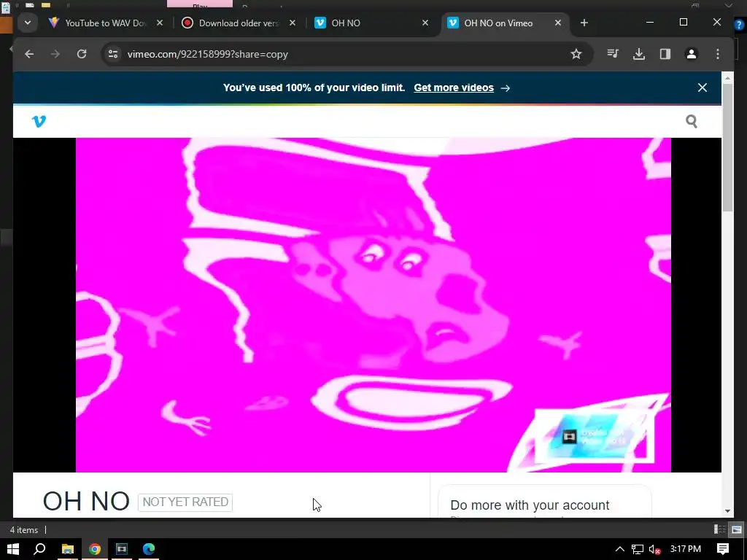Open File Explorer from taskbar
Screen dimensions: 747x560
[68, 549]
